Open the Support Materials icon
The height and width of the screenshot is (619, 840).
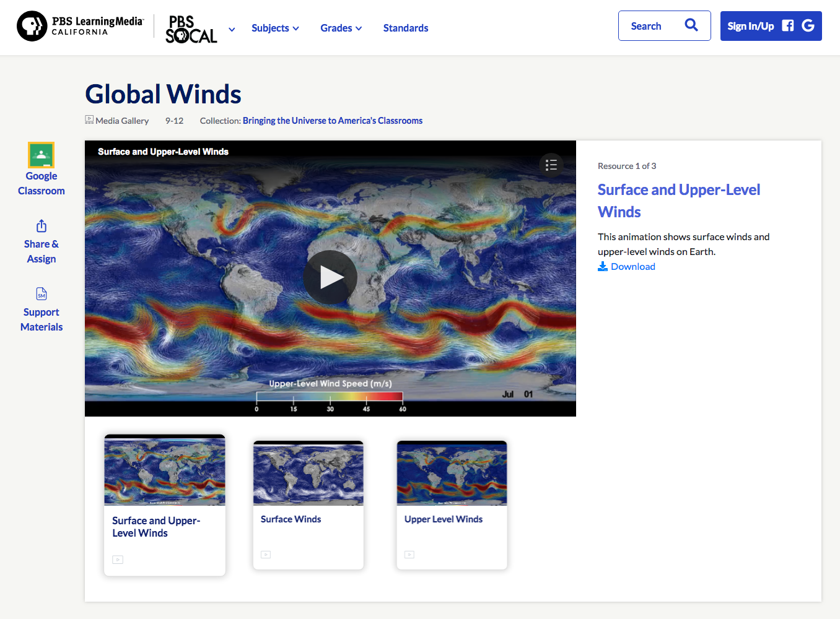coord(41,293)
